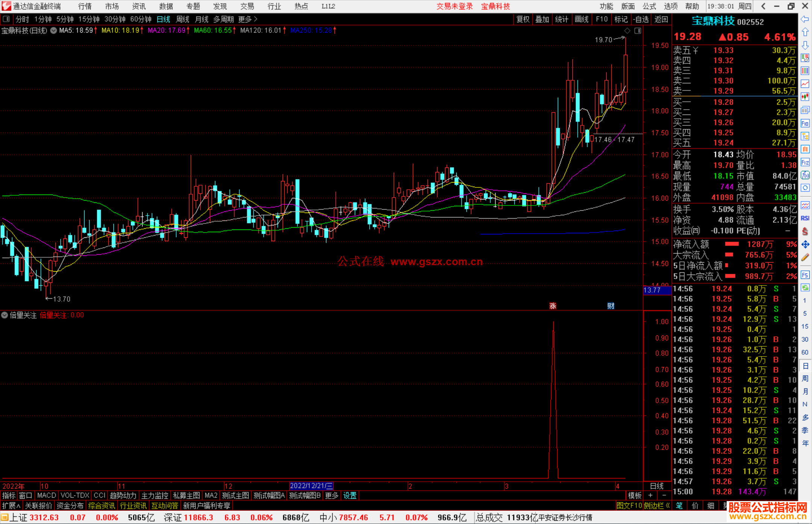Click the blue back arrow sidebar icon

tap(805, 19)
